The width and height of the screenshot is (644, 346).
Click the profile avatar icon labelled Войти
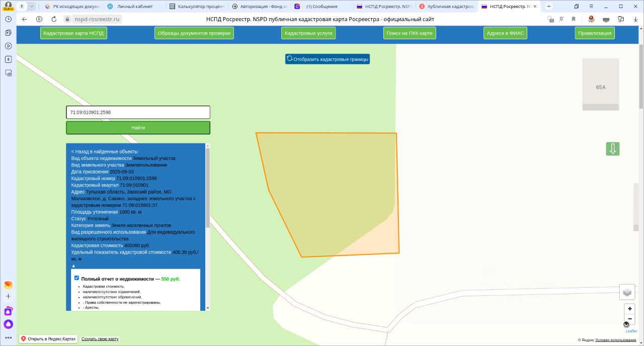(8, 6)
